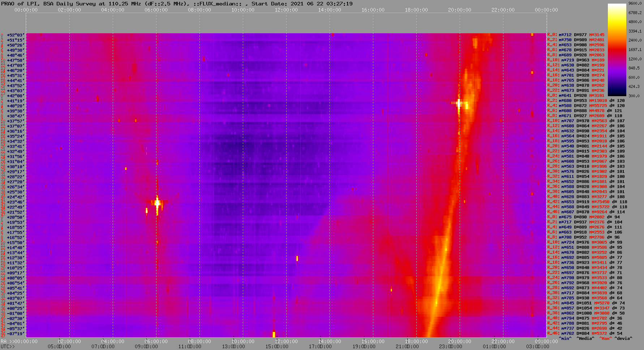This screenshot has width=644, height=350.
Task: Click the declination label +01°47'
Action: click(16, 303)
